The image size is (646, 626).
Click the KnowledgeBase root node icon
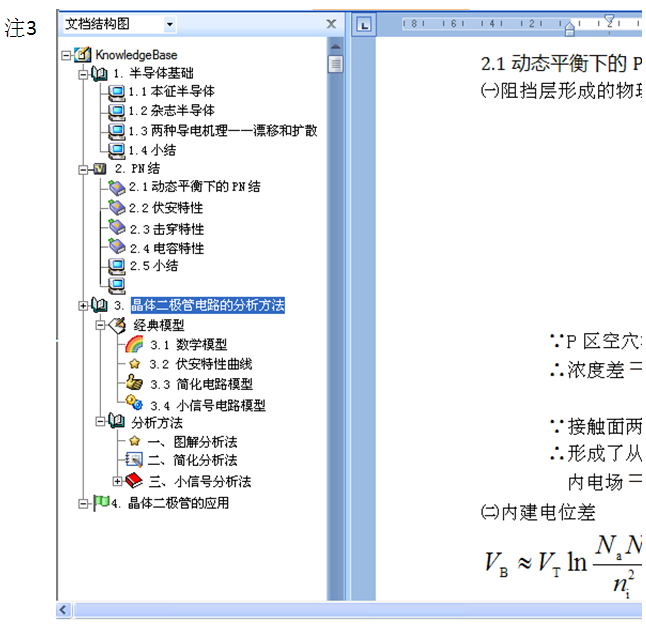(83, 55)
